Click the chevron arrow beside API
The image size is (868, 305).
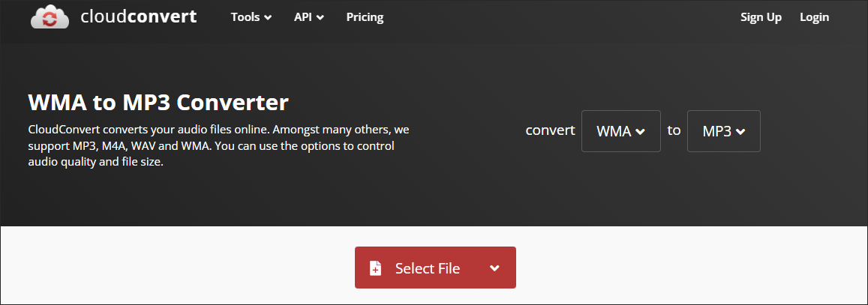[x=320, y=18]
